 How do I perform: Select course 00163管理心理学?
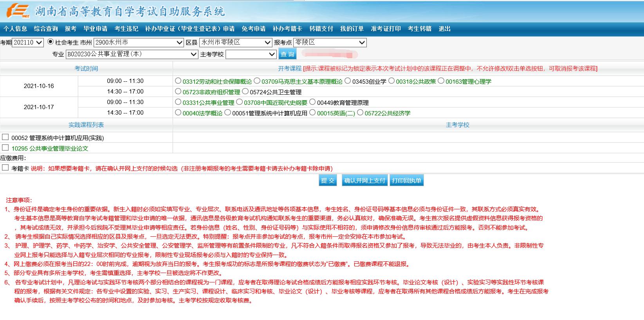click(x=441, y=81)
